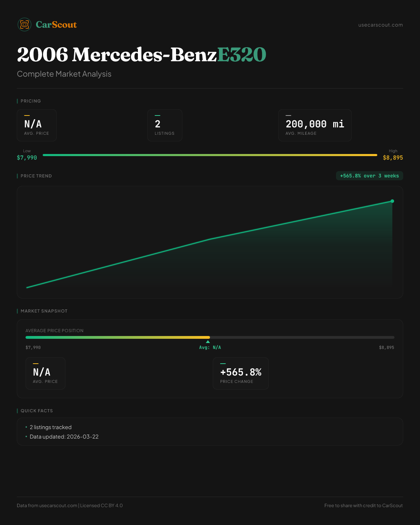The image size is (420, 525).
Task: Click the 2 listings tracked fact
Action: (x=51, y=427)
